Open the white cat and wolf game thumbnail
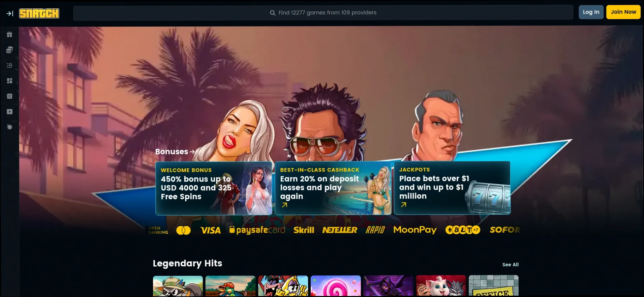This screenshot has width=644, height=297. click(x=441, y=286)
